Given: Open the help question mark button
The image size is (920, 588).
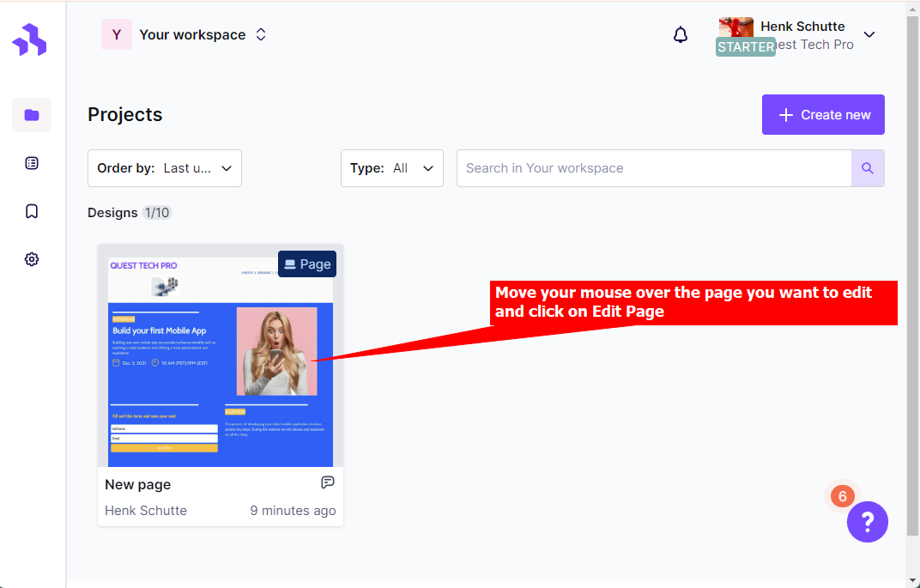Looking at the screenshot, I should point(867,522).
